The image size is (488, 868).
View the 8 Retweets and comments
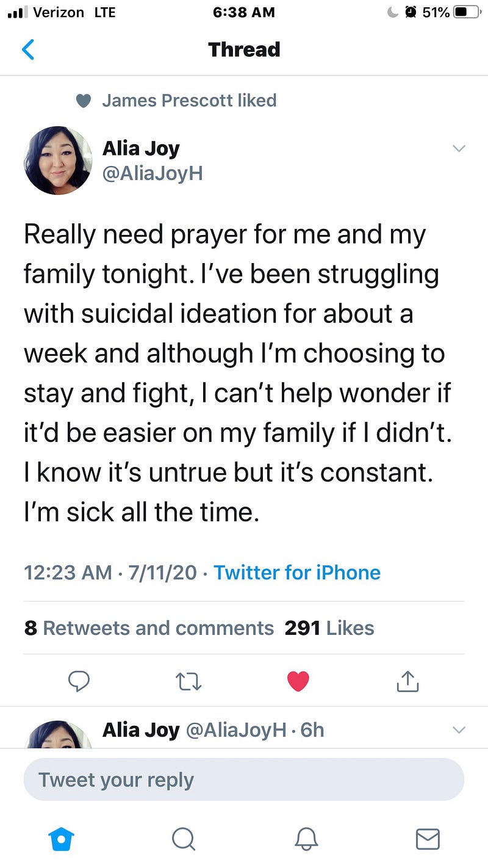pyautogui.click(x=149, y=628)
